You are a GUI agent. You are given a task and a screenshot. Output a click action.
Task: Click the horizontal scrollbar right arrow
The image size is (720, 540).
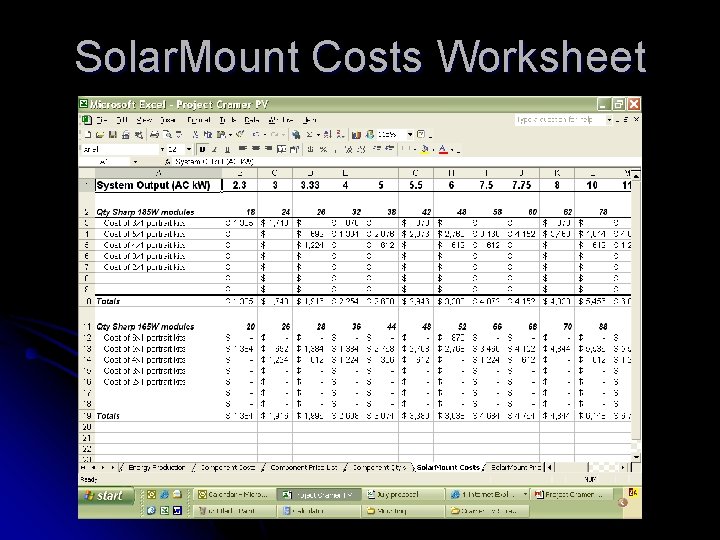pos(623,467)
